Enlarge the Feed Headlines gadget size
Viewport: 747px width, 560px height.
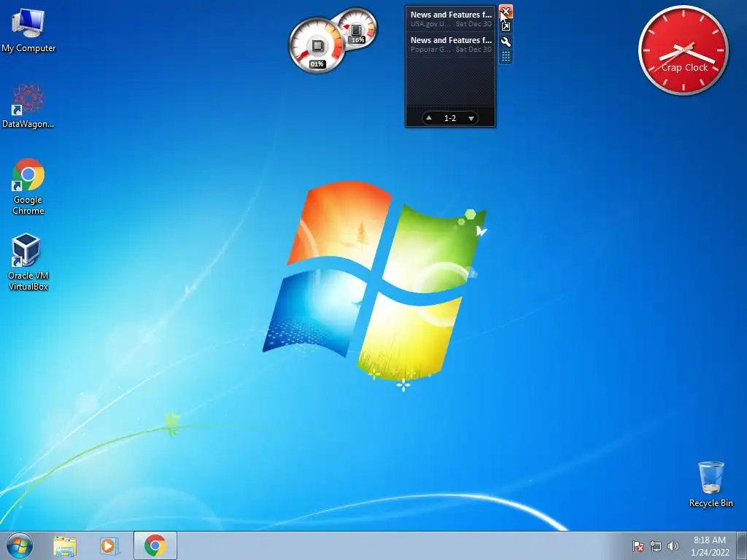[506, 27]
